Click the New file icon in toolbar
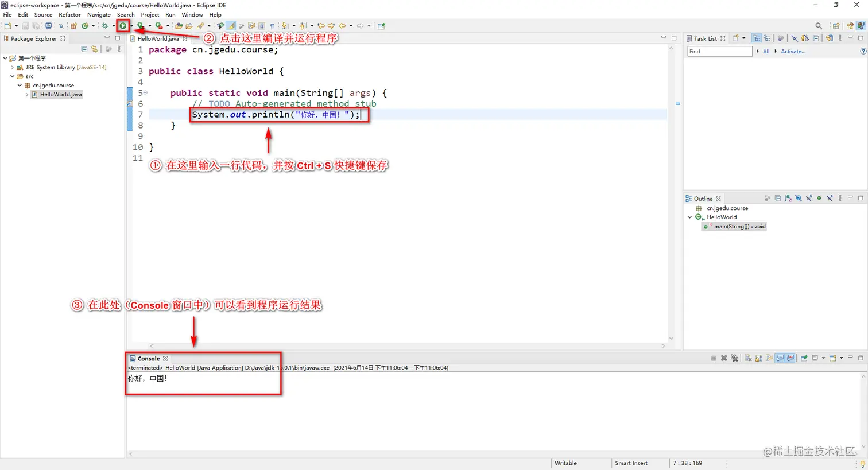868x470 pixels. tap(7, 26)
